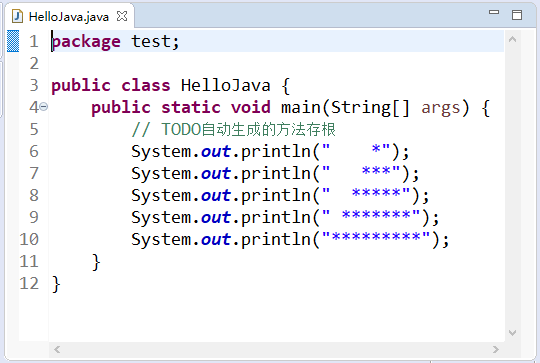This screenshot has width=540, height=363.
Task: Click the horizontal scrollbar left arrow
Action: pyautogui.click(x=57, y=350)
